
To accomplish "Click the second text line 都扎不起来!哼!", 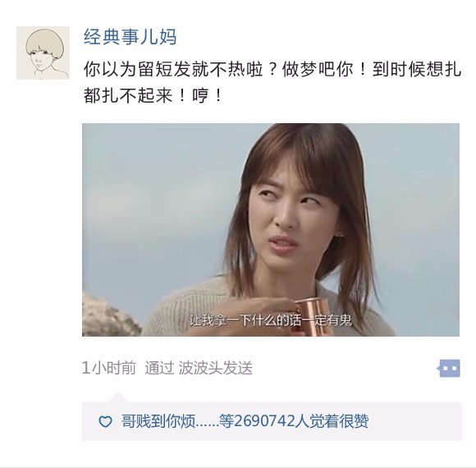I will (x=153, y=96).
